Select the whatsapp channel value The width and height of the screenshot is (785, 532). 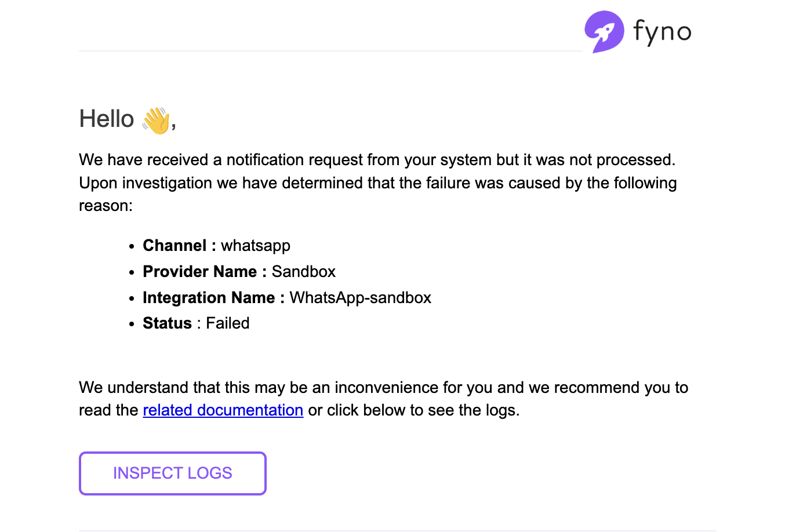pyautogui.click(x=255, y=246)
